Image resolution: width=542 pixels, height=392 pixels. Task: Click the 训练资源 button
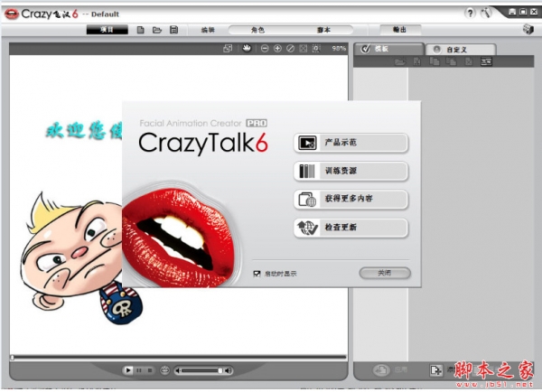[x=350, y=171]
